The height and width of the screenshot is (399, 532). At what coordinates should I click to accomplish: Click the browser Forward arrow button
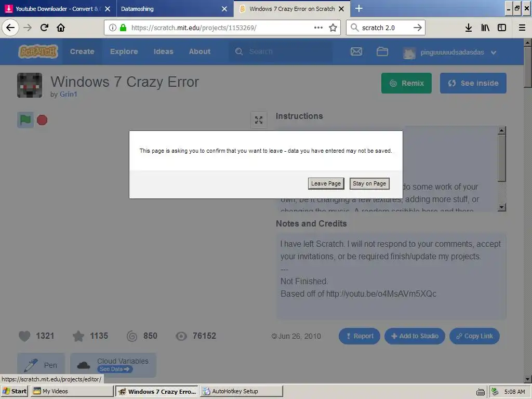tap(28, 28)
